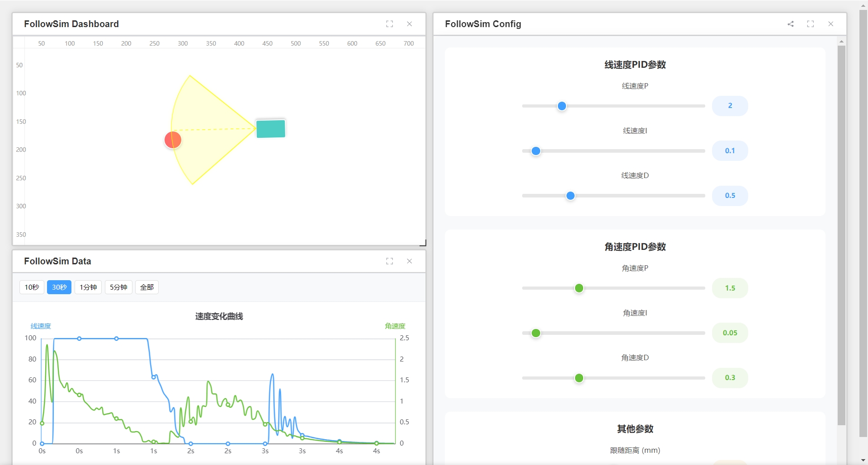Screen dimensions: 868x465
Task: Maximize the FollowSim Config panel
Action: 811,24
